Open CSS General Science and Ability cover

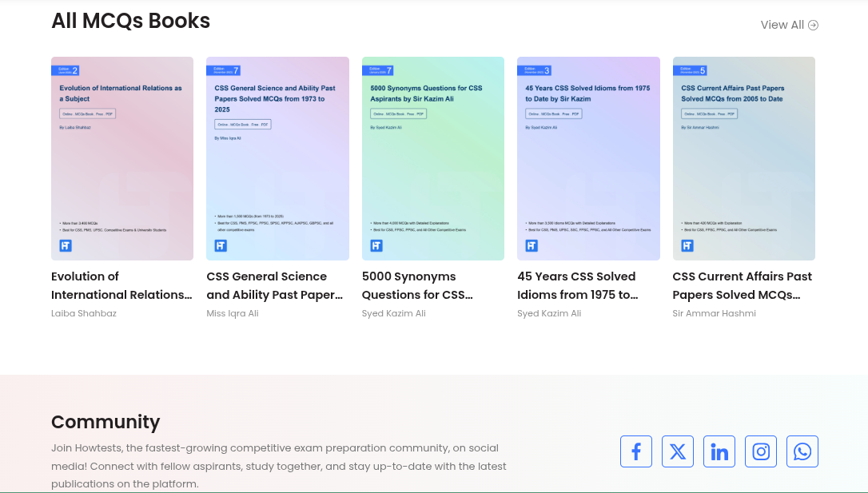click(278, 158)
